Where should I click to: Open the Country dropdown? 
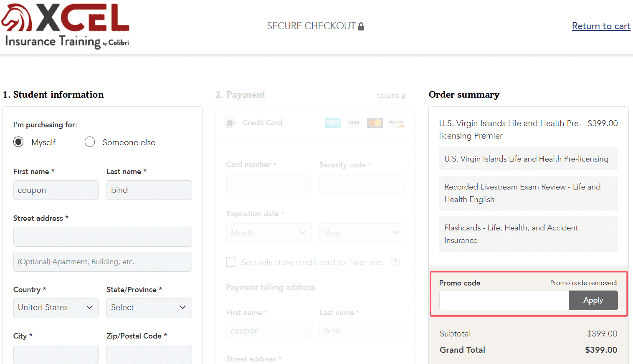pos(56,308)
